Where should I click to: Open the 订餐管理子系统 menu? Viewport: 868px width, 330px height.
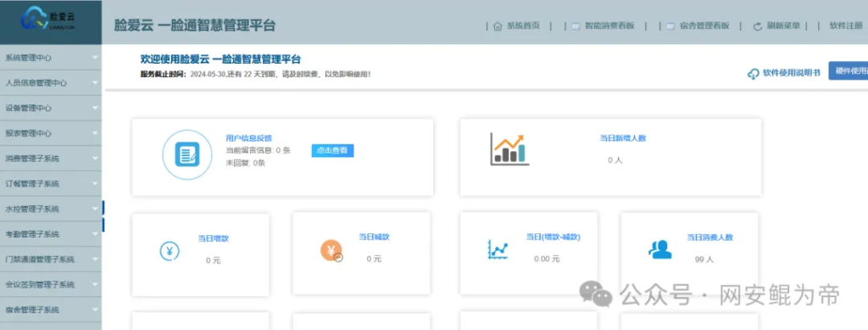51,183
